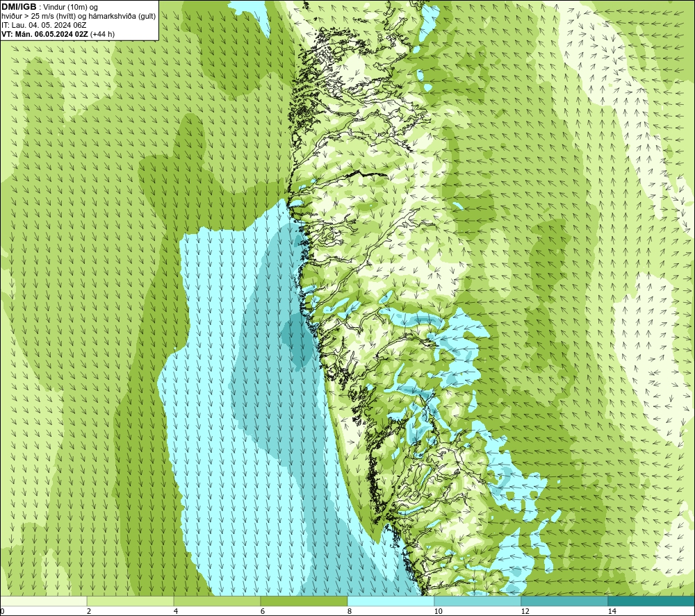Select the 4–6 m/s green color swatch
This screenshot has width=695, height=616.
pos(217,601)
